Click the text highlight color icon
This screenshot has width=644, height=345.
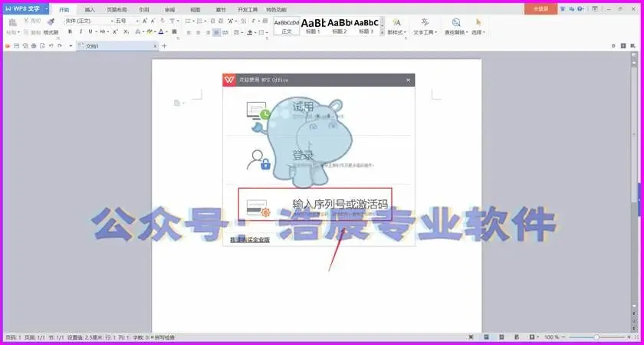coord(149,31)
